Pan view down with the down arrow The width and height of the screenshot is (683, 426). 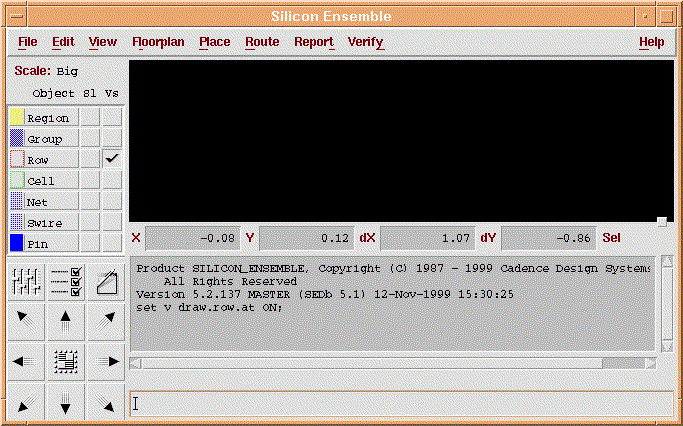pos(66,402)
